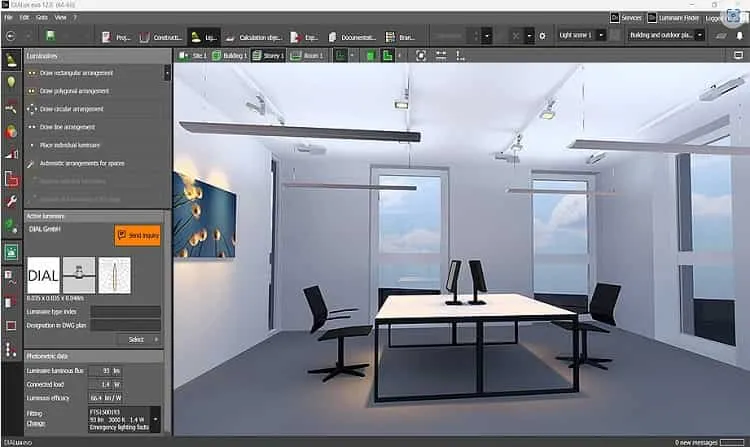Image resolution: width=750 pixels, height=447 pixels.
Task: Click the zoom-to-fit view icon
Action: tap(420, 56)
